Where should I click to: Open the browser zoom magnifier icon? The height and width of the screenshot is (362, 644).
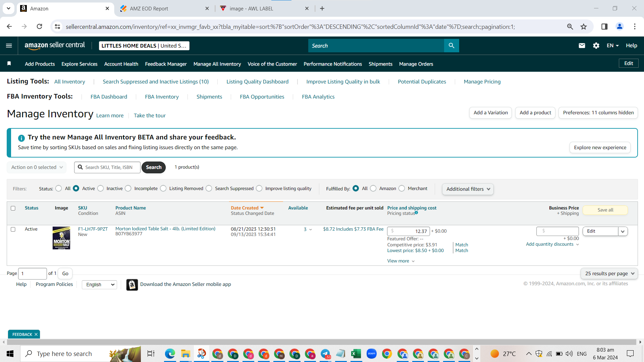coord(570,26)
